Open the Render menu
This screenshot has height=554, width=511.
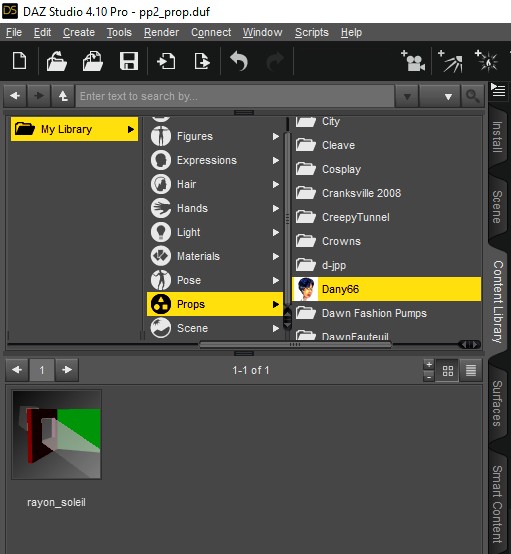[x=161, y=33]
